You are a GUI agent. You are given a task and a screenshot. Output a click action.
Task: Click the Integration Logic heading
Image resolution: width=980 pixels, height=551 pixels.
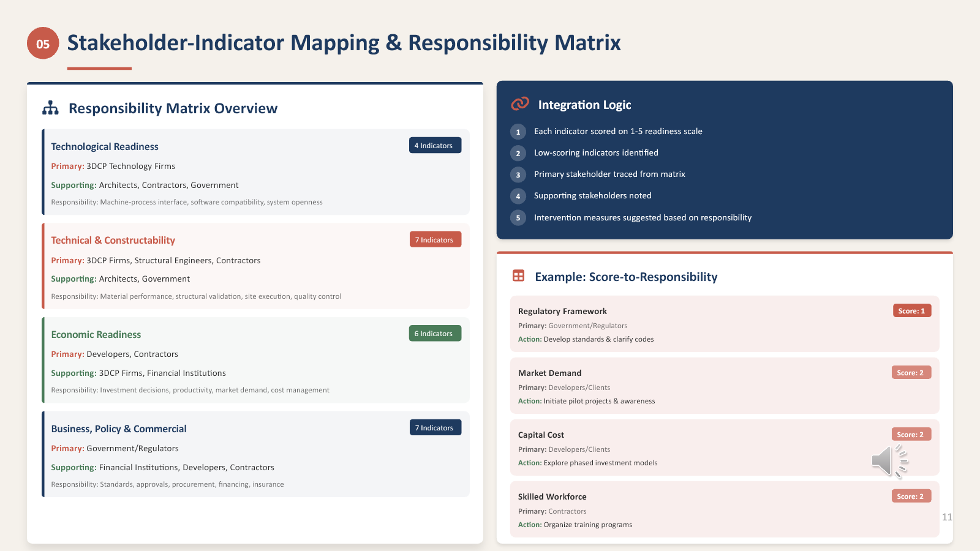click(584, 105)
